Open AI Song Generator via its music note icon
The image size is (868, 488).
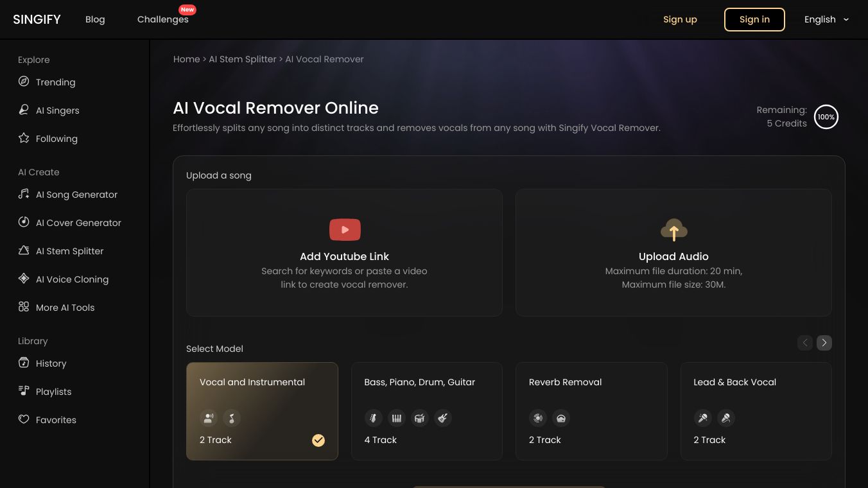click(x=24, y=194)
